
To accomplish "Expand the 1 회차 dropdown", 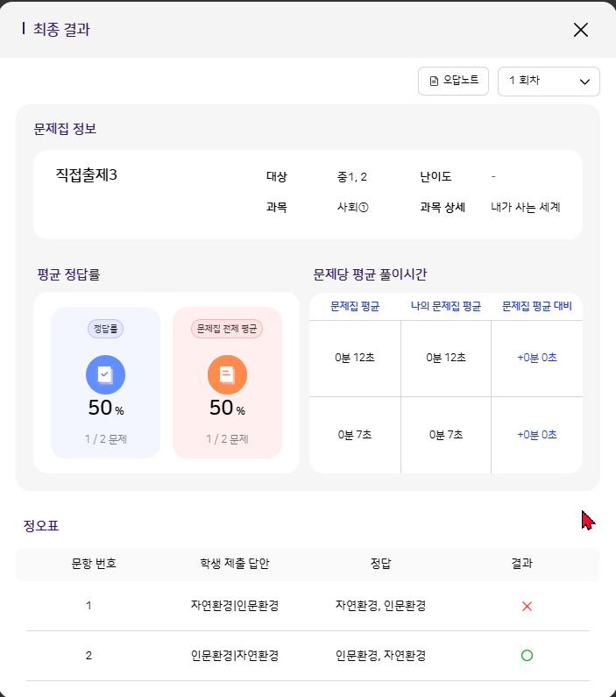I will click(549, 81).
